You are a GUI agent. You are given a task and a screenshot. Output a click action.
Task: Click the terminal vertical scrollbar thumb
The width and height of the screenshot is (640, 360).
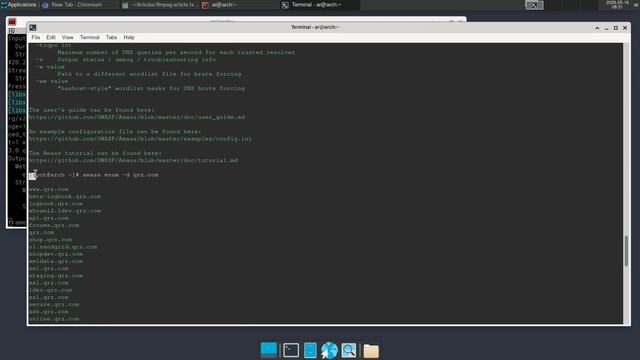pyautogui.click(x=627, y=251)
